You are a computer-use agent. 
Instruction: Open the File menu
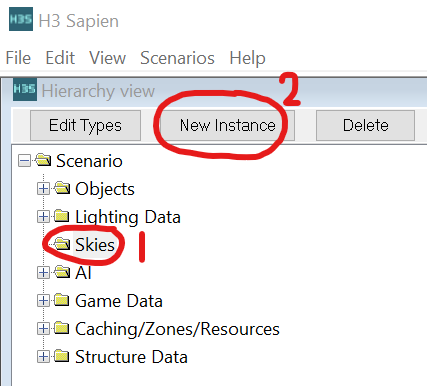18,58
